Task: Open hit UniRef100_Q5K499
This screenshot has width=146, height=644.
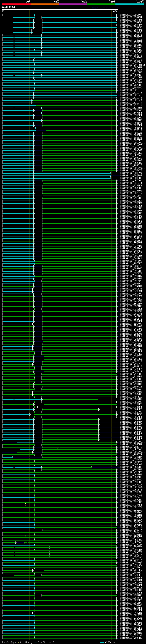Action: [131, 22]
